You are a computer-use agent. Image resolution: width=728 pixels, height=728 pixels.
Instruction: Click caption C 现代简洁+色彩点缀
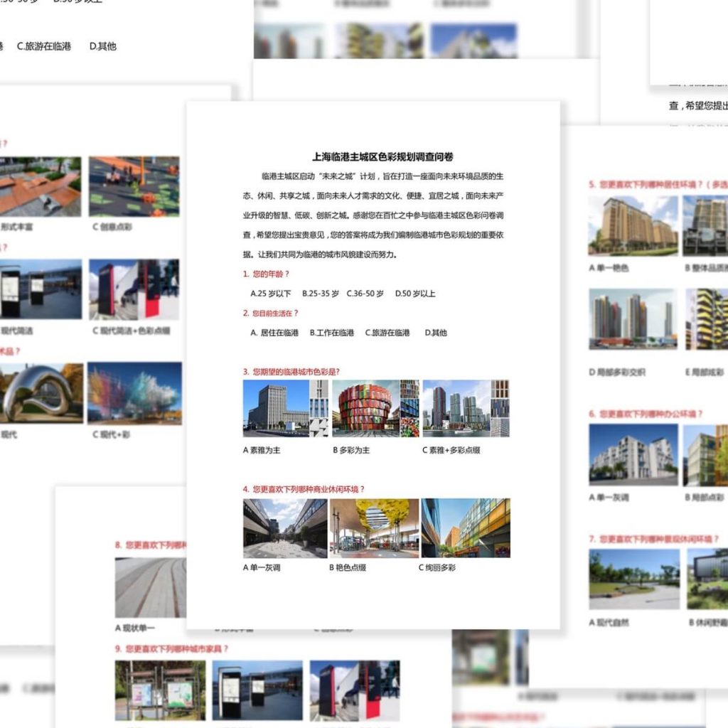click(131, 331)
